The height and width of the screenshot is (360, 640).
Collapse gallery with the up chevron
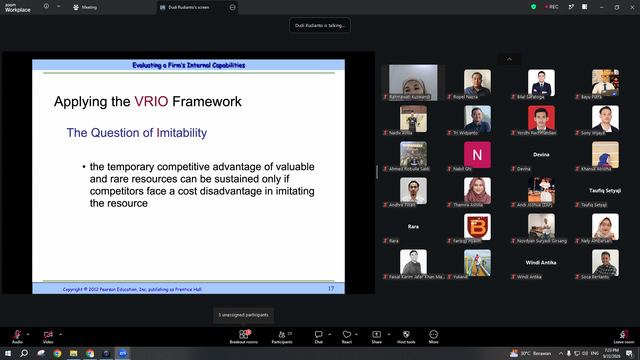point(509,59)
